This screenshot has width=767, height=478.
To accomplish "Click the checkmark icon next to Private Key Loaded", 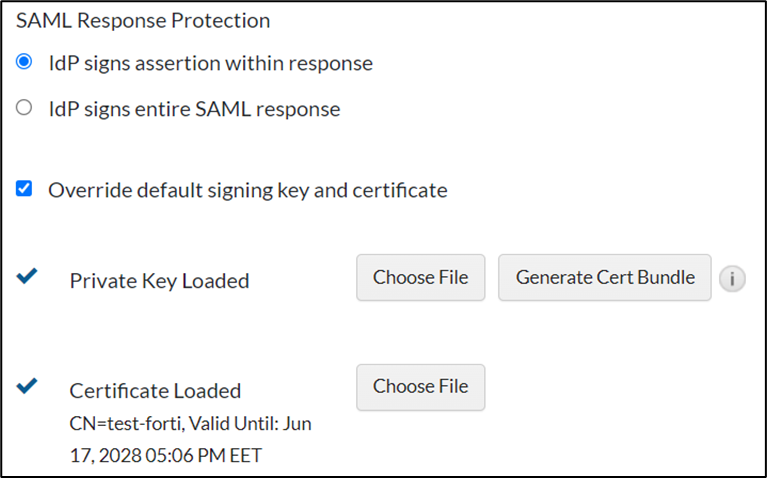I will point(27,277).
